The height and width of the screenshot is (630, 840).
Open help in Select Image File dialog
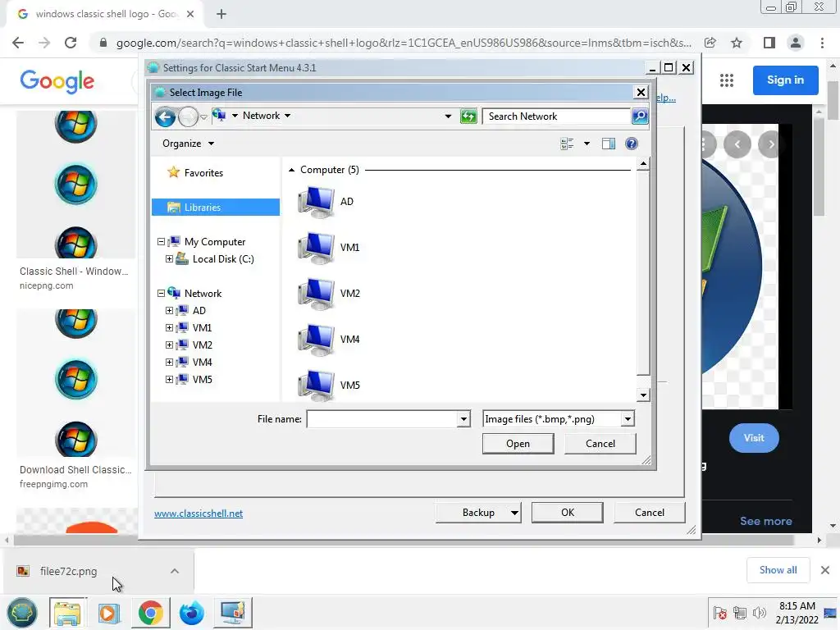click(x=632, y=144)
